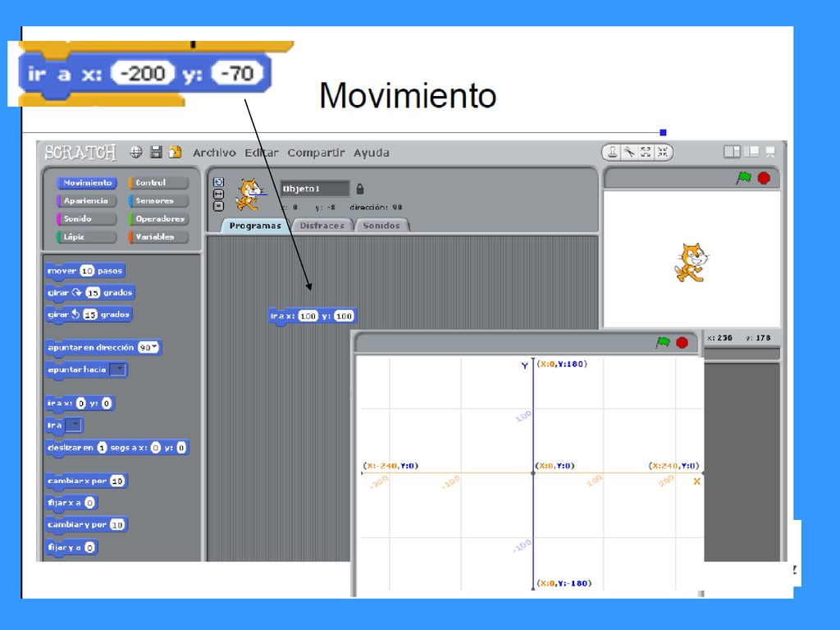This screenshot has width=840, height=630.
Task: Select the Lápiz block category
Action: pos(85,237)
